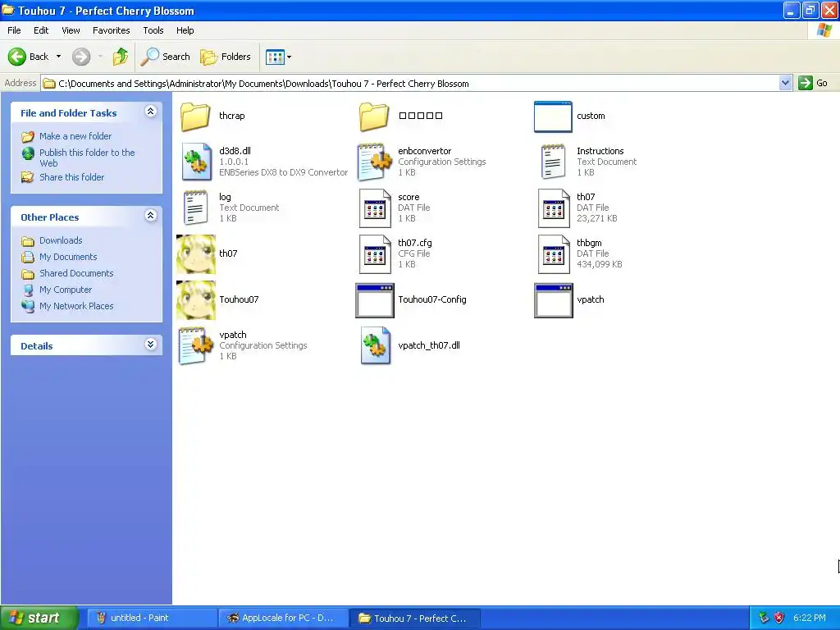This screenshot has height=630, width=840.
Task: Select the score DAT file icon
Action: 374,208
